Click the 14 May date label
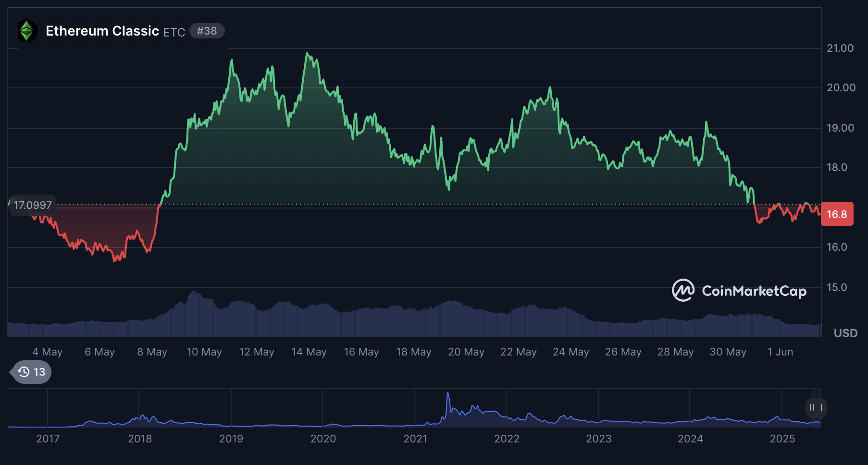 pos(309,352)
